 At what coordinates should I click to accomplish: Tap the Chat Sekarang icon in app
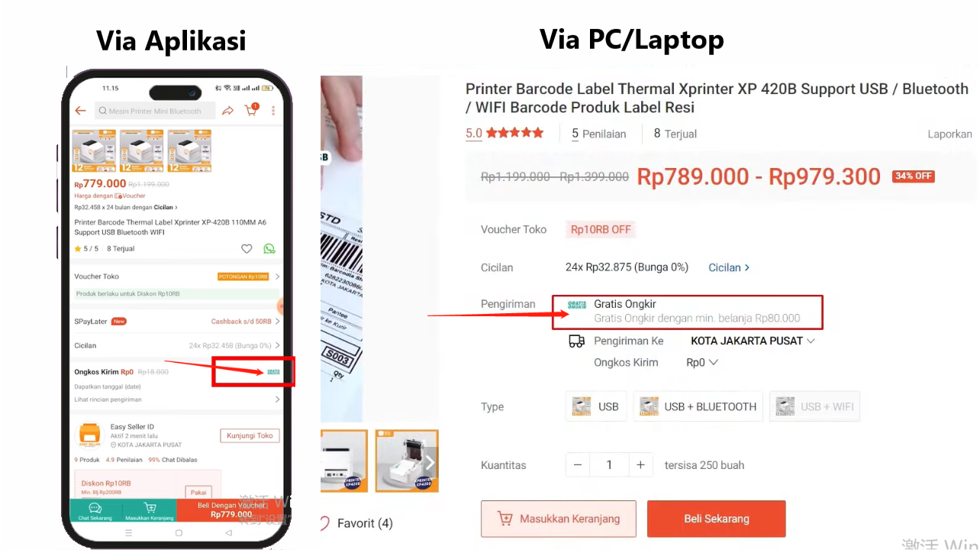pos(95,510)
